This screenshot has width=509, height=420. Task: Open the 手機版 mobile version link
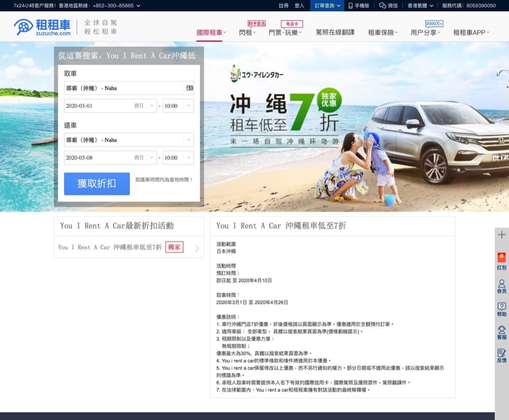coord(359,6)
